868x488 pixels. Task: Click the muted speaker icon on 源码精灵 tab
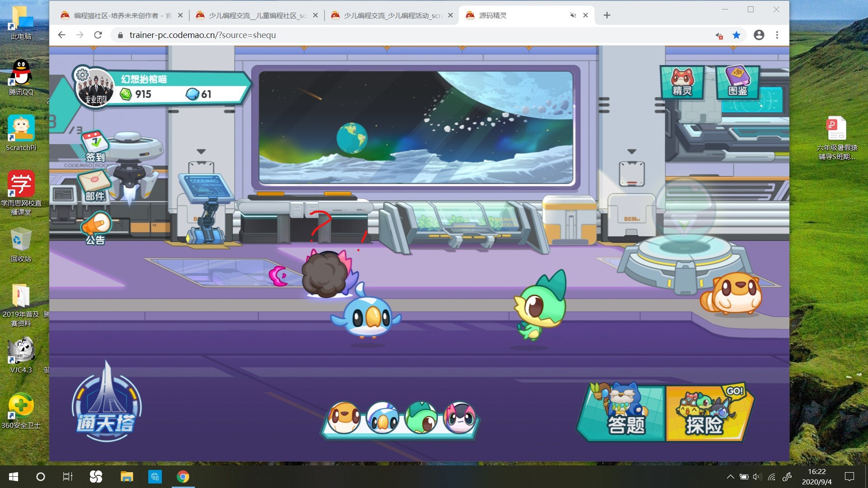(573, 15)
